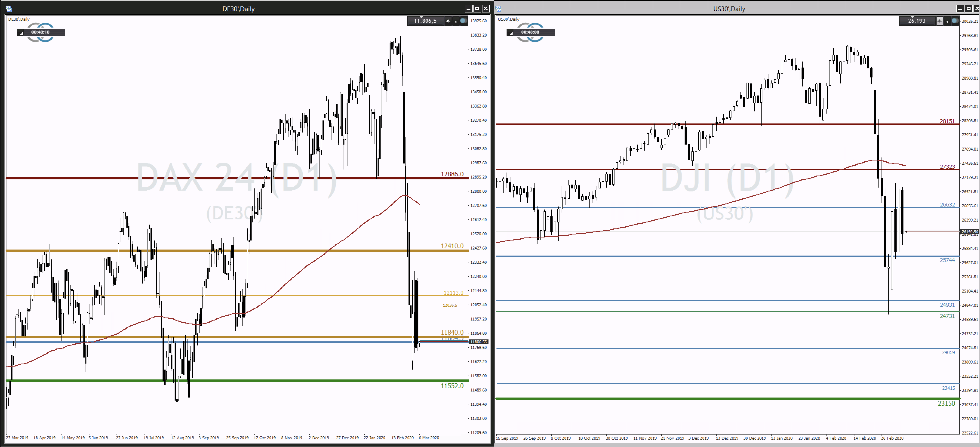The width and height of the screenshot is (980, 447).
Task: Select the 26632 level label on US30
Action: (x=947, y=204)
